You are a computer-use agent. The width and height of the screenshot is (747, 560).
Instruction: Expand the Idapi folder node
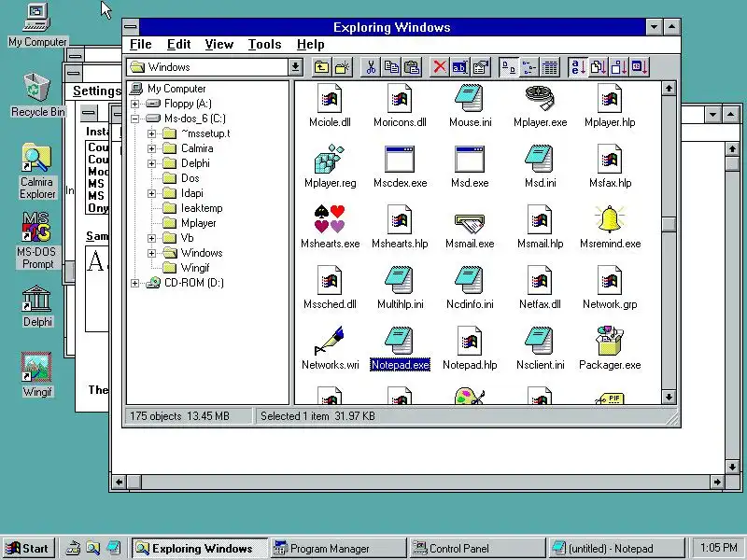151,193
